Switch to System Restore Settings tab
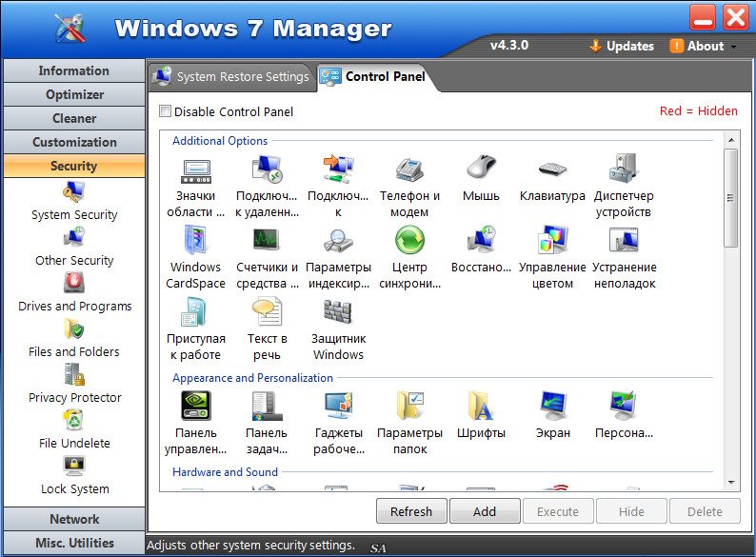The image size is (756, 557). point(230,77)
